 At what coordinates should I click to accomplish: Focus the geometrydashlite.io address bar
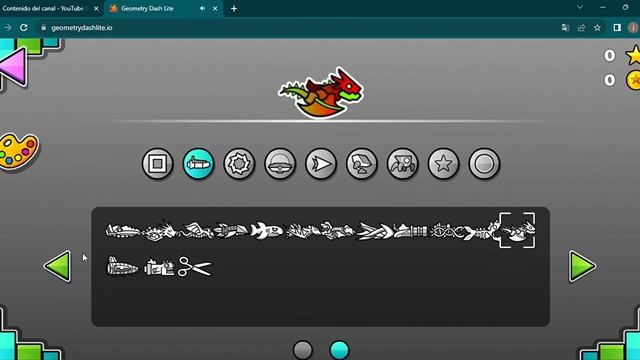click(x=82, y=28)
